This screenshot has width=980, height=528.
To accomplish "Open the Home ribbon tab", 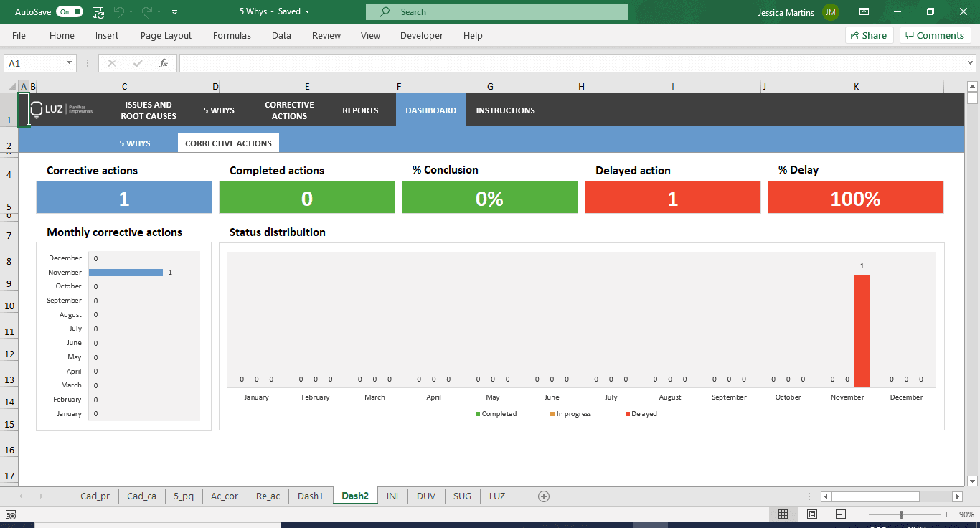I will point(62,35).
